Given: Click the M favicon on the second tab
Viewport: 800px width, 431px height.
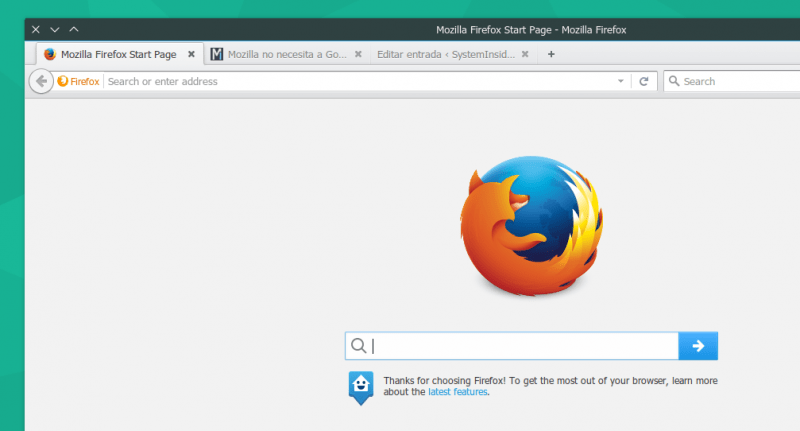Looking at the screenshot, I should (217, 54).
